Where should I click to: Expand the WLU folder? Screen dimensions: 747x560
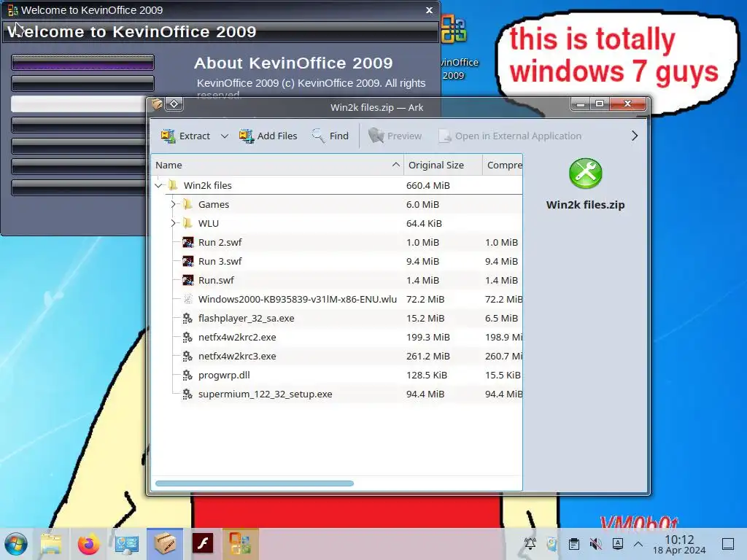click(x=174, y=223)
